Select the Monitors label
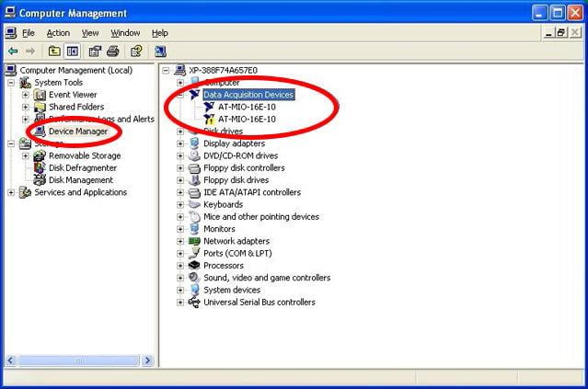The width and height of the screenshot is (588, 389). tap(219, 229)
